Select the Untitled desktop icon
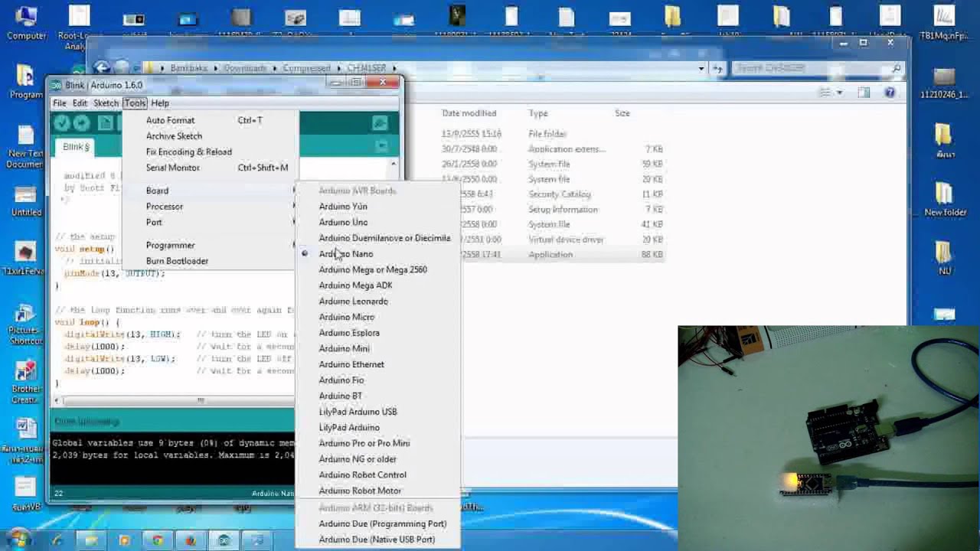The width and height of the screenshot is (980, 551). tap(26, 200)
